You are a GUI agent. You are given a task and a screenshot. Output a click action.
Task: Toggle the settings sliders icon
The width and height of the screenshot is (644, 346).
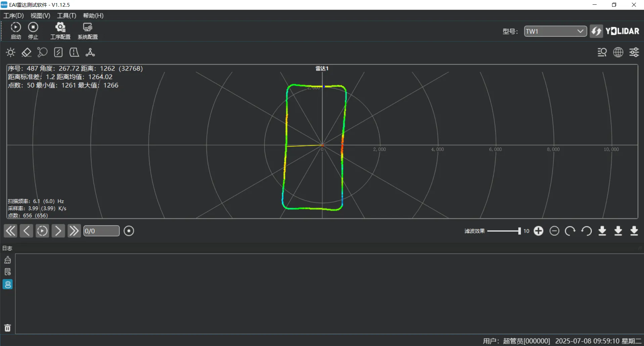[634, 52]
